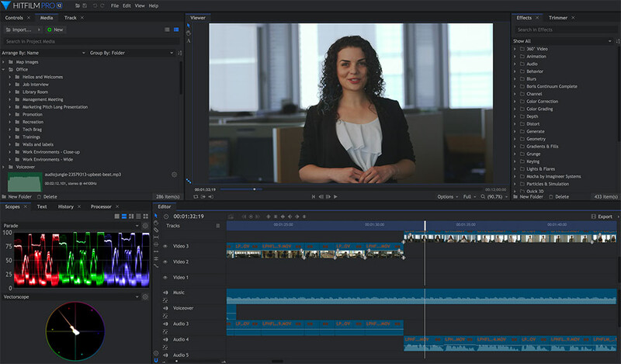
Task: Hide the Video 3 track
Action: pos(165,246)
